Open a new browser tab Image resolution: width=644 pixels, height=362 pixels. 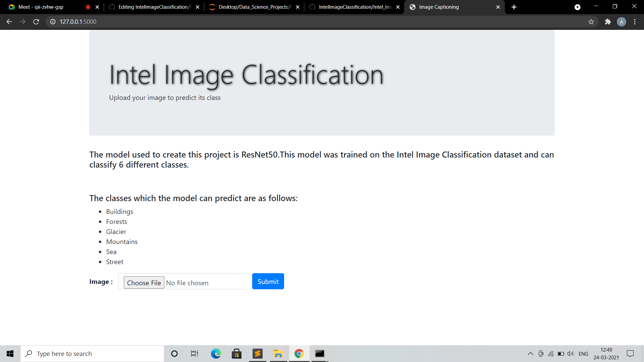[x=514, y=7]
